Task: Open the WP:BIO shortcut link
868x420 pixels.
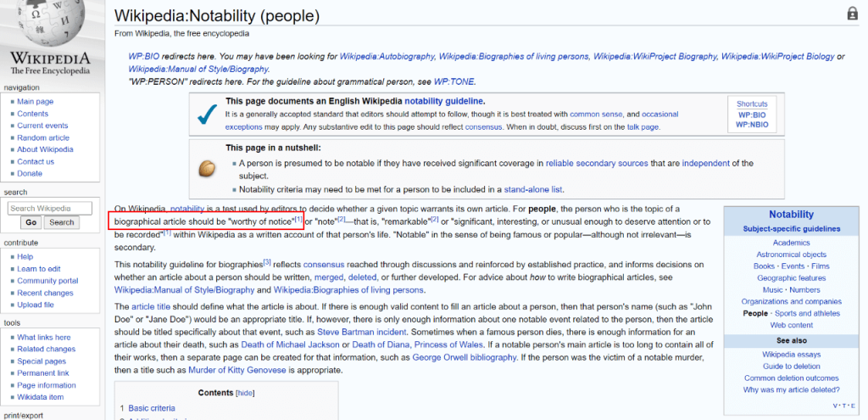Action: point(752,115)
